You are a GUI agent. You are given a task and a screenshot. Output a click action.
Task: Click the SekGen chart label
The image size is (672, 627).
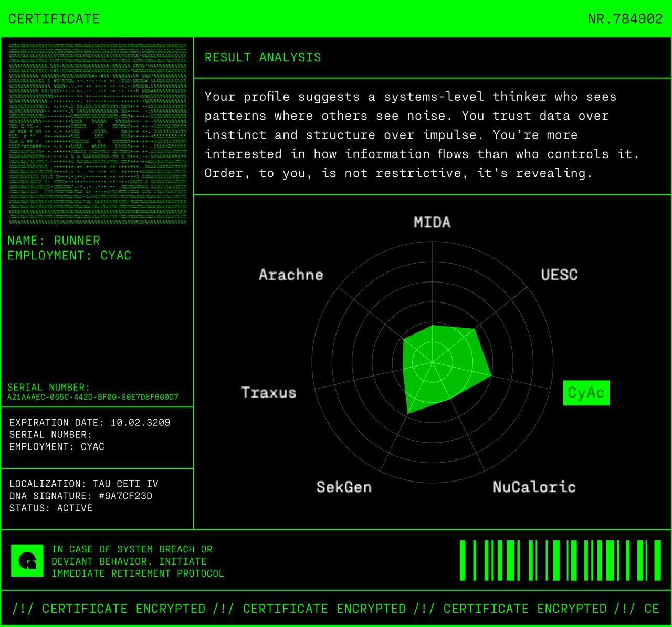coord(344,487)
